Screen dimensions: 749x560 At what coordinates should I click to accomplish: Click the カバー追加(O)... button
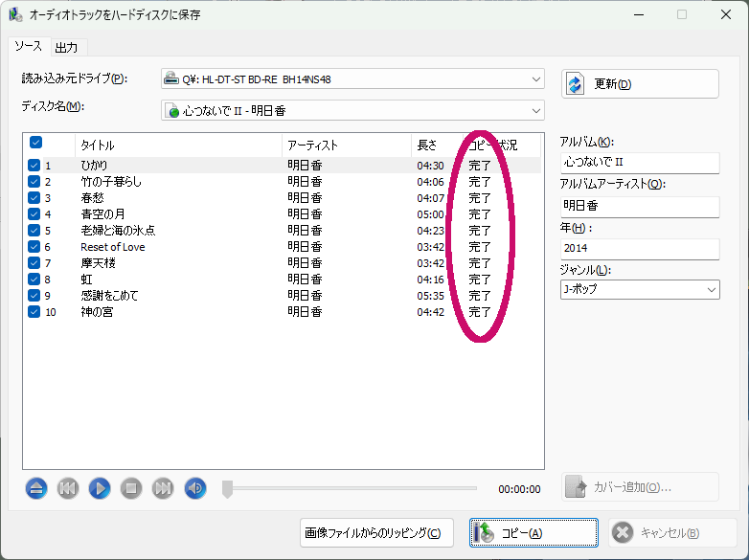(640, 487)
